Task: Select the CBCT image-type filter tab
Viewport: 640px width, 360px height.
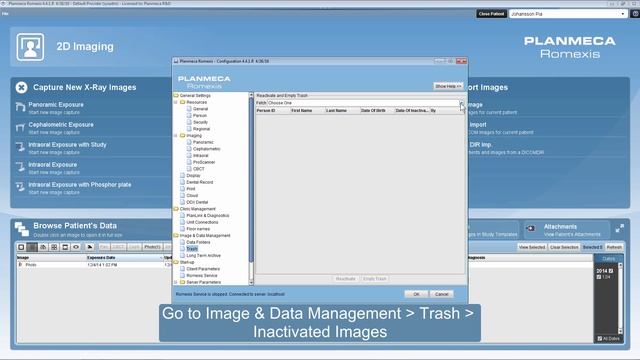Action: tap(118, 247)
